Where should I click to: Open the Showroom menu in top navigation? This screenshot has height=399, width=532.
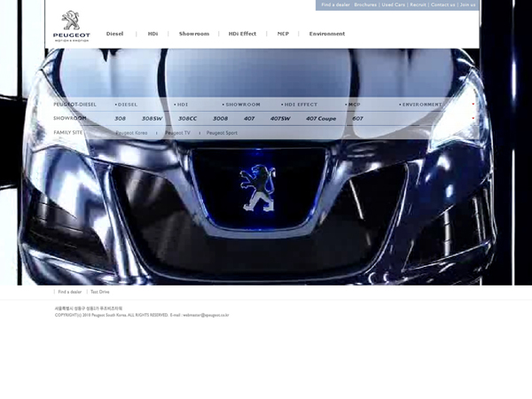[x=194, y=34]
